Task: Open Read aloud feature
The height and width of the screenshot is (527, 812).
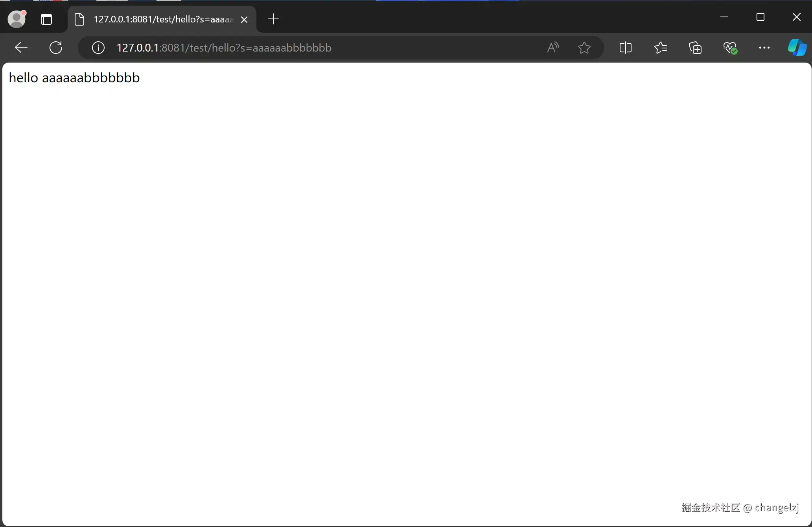Action: coord(553,48)
